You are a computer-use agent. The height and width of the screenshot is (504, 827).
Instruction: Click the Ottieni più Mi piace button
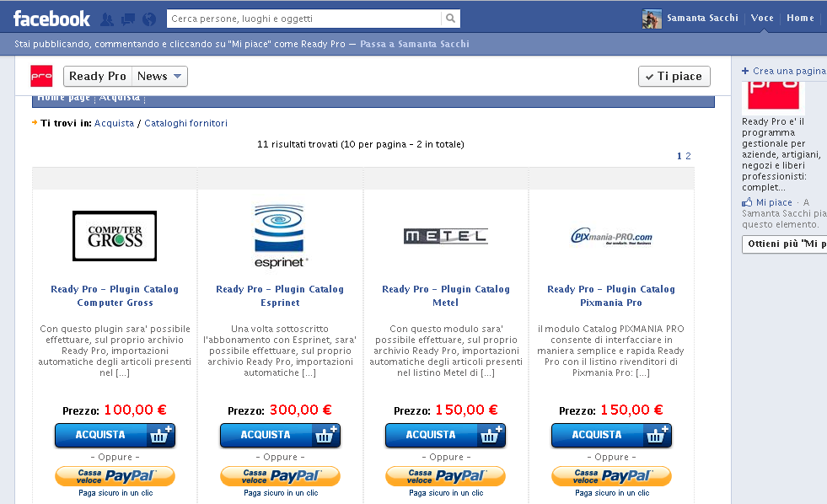point(786,244)
